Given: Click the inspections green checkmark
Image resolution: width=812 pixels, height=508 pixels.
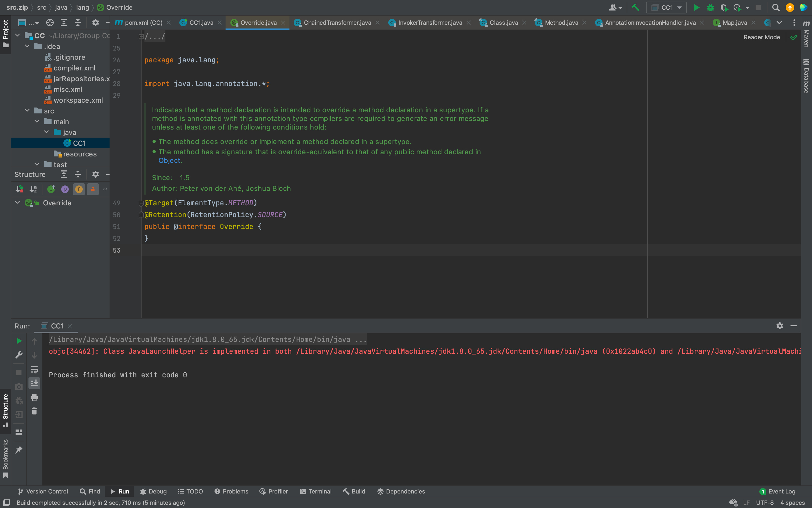Looking at the screenshot, I should pyautogui.click(x=793, y=37).
